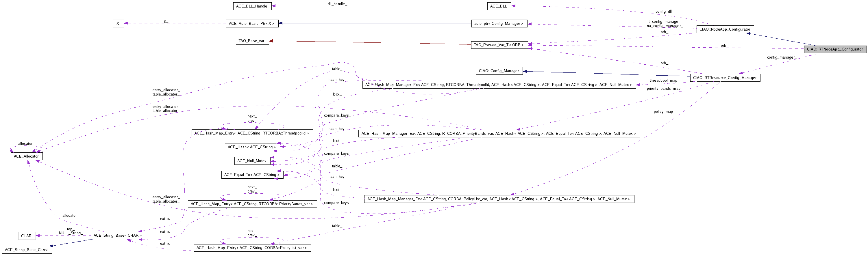The height and width of the screenshot is (256, 868).
Task: Click the TAO_Pseudo_Var_T< ORB > node
Action: tap(499, 45)
